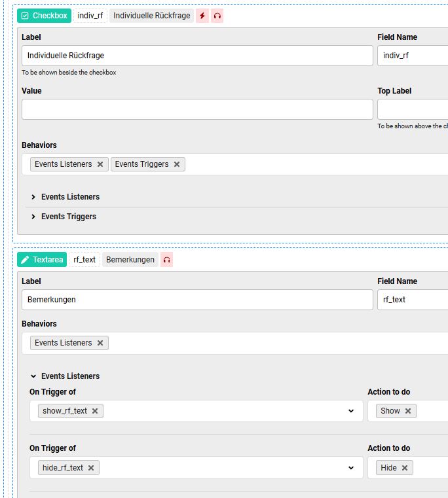This screenshot has width=448, height=498.
Task: Click the headphones listeners icon on Checkbox header
Action: pyautogui.click(x=217, y=16)
